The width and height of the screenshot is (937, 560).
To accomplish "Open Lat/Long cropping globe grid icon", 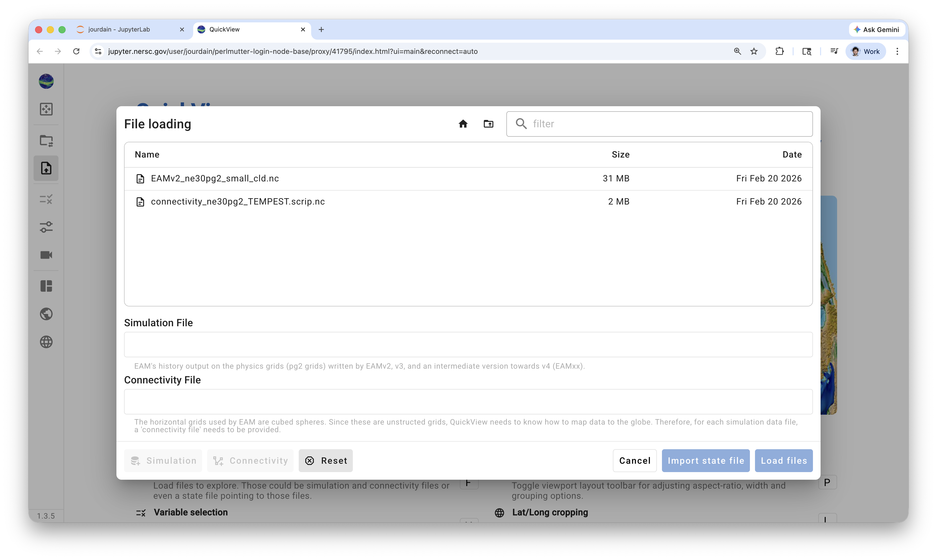I will click(x=46, y=342).
